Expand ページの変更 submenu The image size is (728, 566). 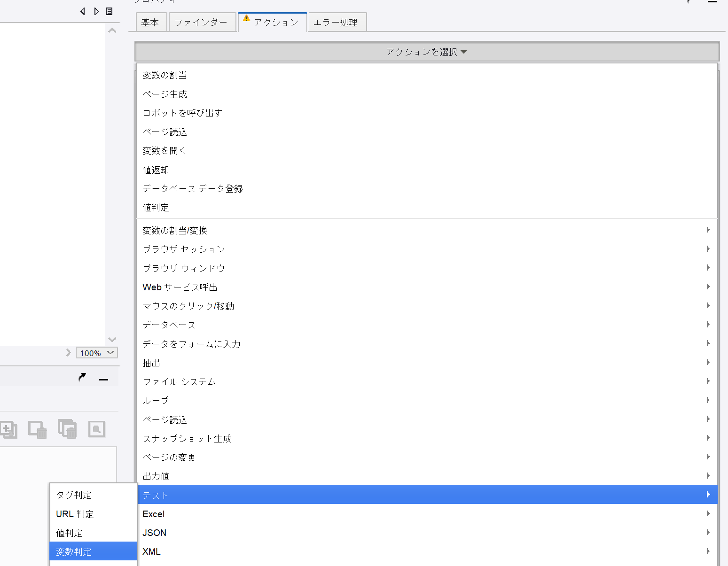(x=427, y=457)
